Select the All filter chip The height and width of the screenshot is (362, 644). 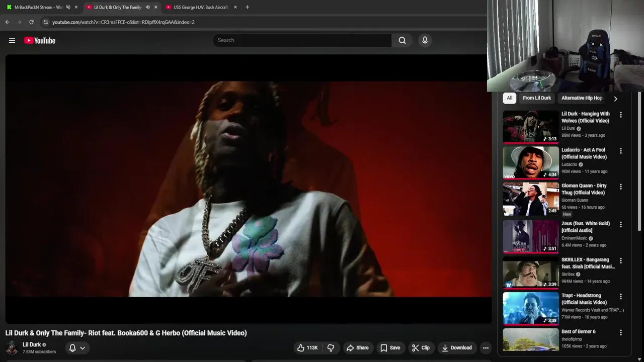509,98
